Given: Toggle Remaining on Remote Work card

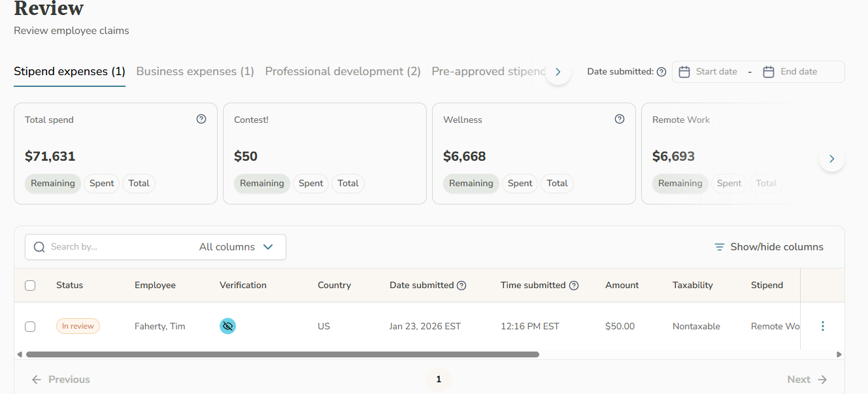Looking at the screenshot, I should (680, 184).
